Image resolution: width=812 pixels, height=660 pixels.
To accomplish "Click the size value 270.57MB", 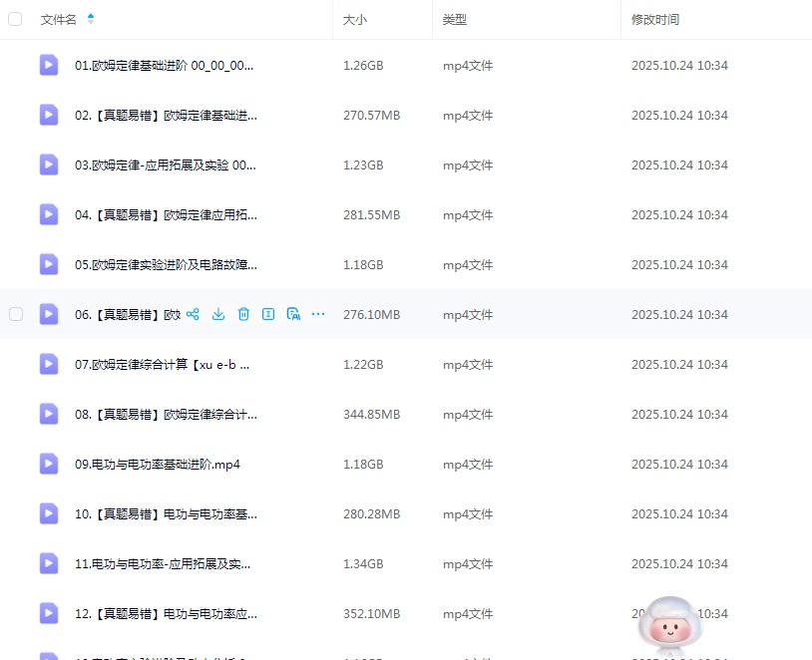I will pos(371,116).
